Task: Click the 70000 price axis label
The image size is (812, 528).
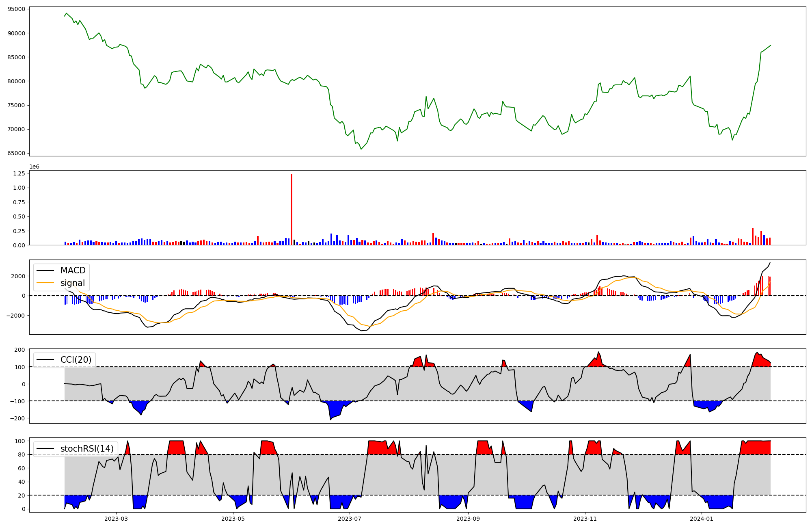Action: pyautogui.click(x=16, y=129)
